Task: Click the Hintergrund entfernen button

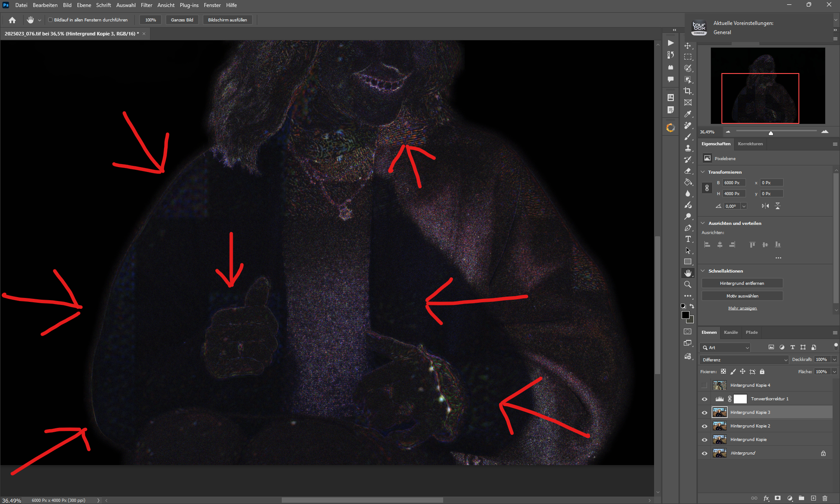Action: tap(742, 283)
